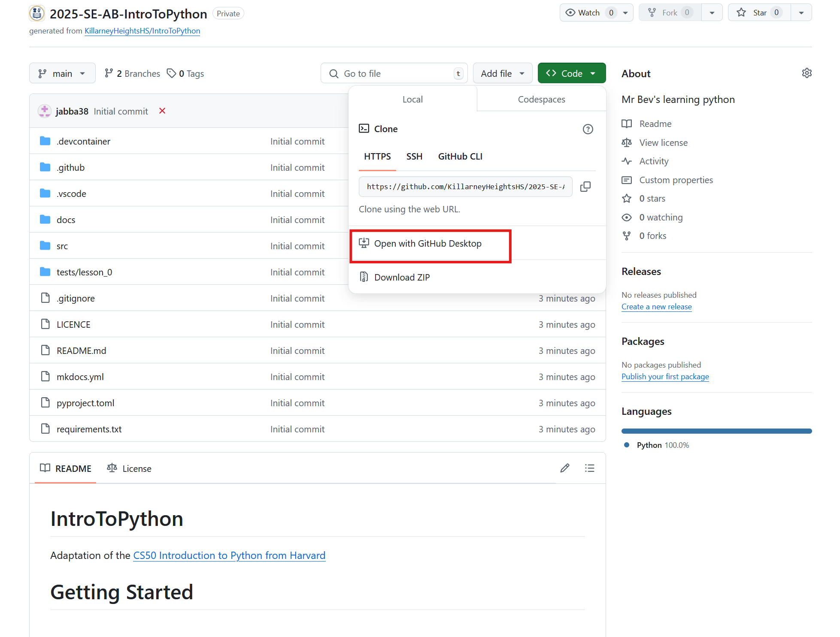The height and width of the screenshot is (637, 840).
Task: Click the src folder icon
Action: (x=45, y=246)
